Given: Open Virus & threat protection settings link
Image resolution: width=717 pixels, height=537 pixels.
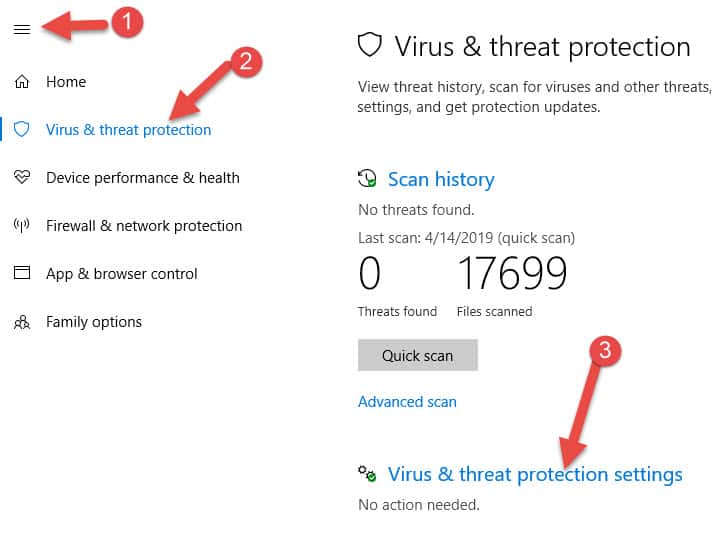Looking at the screenshot, I should point(535,474).
